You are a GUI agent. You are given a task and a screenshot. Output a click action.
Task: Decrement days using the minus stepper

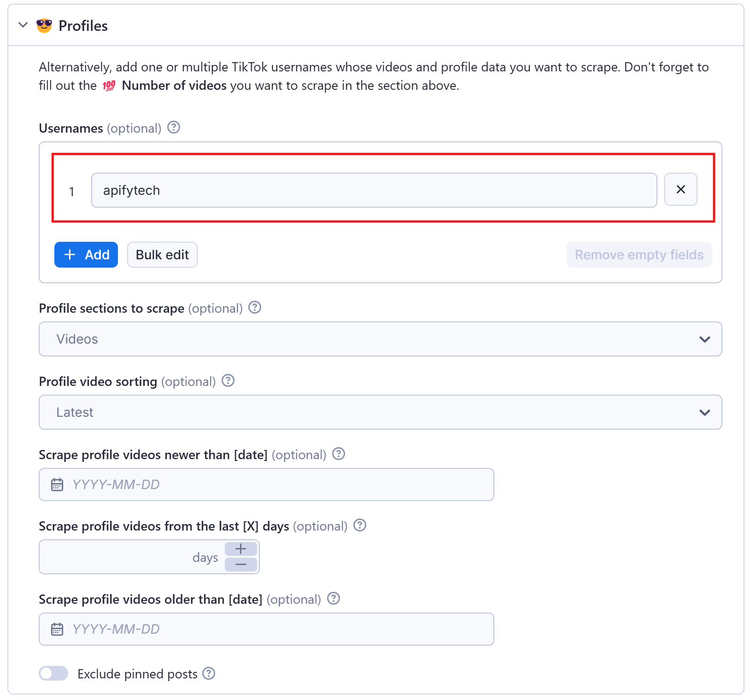240,565
